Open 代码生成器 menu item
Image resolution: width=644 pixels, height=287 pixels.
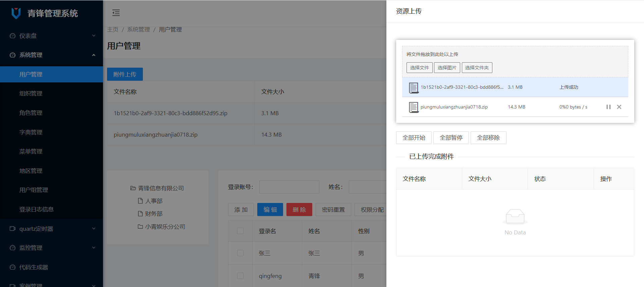click(x=51, y=267)
